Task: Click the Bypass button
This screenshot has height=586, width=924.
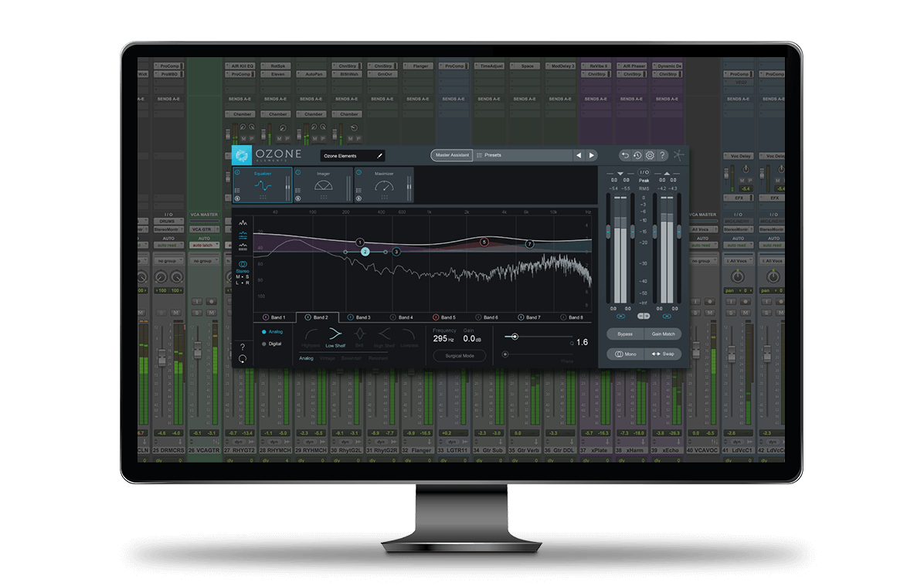Action: 625,334
